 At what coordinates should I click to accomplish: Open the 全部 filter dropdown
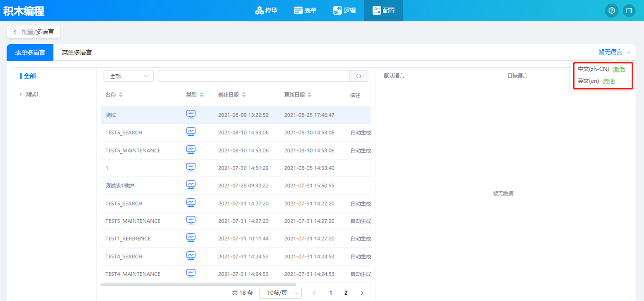coord(129,76)
